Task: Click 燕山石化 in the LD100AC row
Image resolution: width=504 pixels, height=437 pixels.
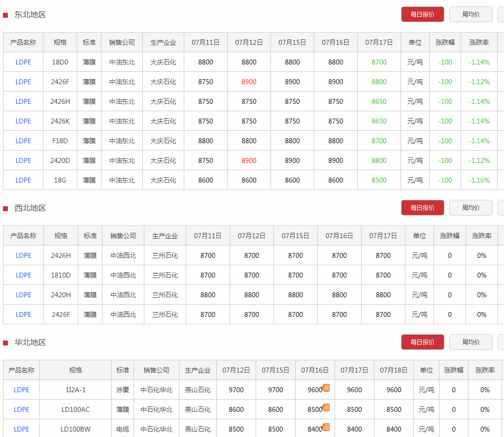Action: pyautogui.click(x=198, y=410)
